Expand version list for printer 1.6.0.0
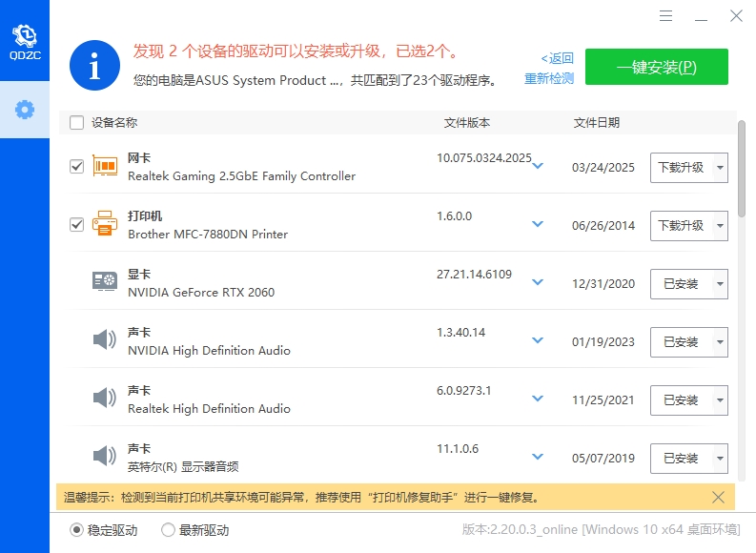Image resolution: width=756 pixels, height=553 pixels. (538, 224)
